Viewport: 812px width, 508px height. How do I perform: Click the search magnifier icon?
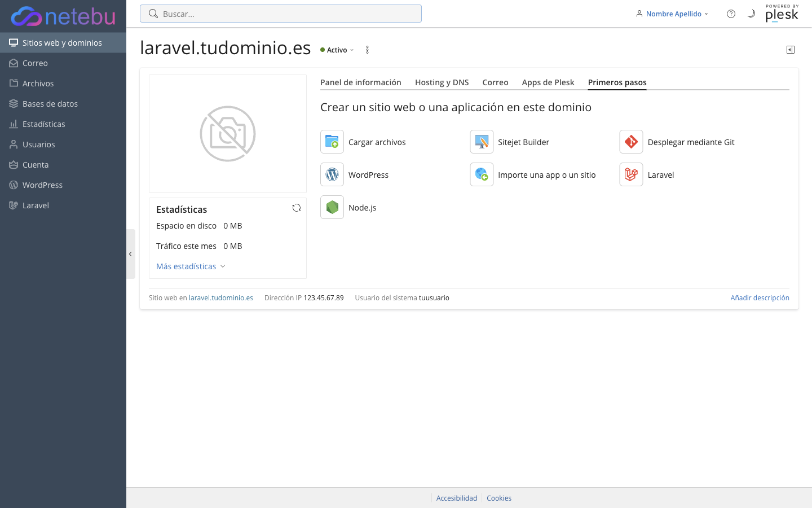pyautogui.click(x=153, y=14)
